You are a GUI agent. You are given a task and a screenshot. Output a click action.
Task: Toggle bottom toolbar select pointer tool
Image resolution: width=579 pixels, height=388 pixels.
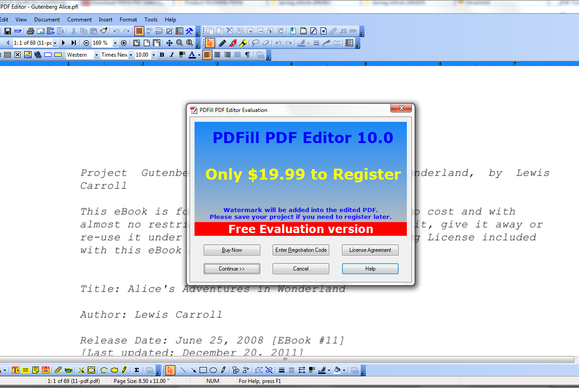pyautogui.click(x=170, y=370)
